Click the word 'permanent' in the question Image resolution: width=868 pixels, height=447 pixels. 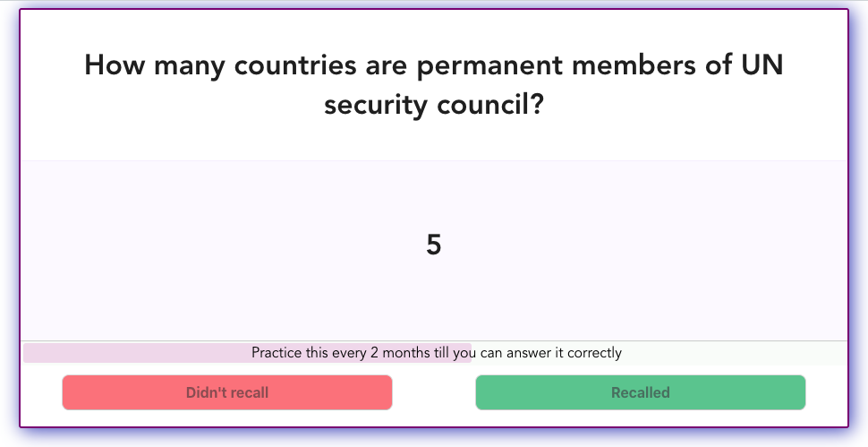[489, 66]
